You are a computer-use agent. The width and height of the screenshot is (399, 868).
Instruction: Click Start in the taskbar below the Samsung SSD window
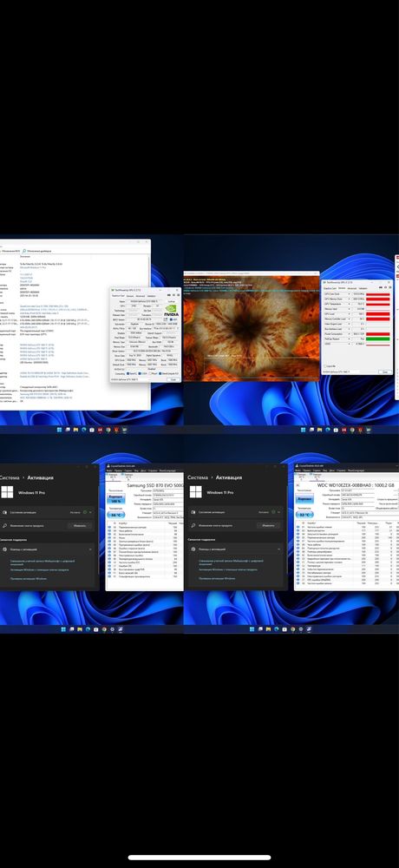click(x=63, y=629)
